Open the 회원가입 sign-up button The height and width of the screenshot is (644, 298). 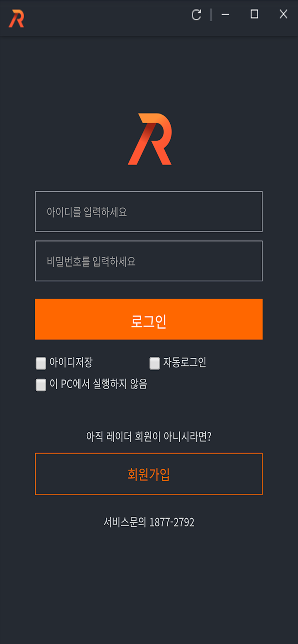point(149,474)
